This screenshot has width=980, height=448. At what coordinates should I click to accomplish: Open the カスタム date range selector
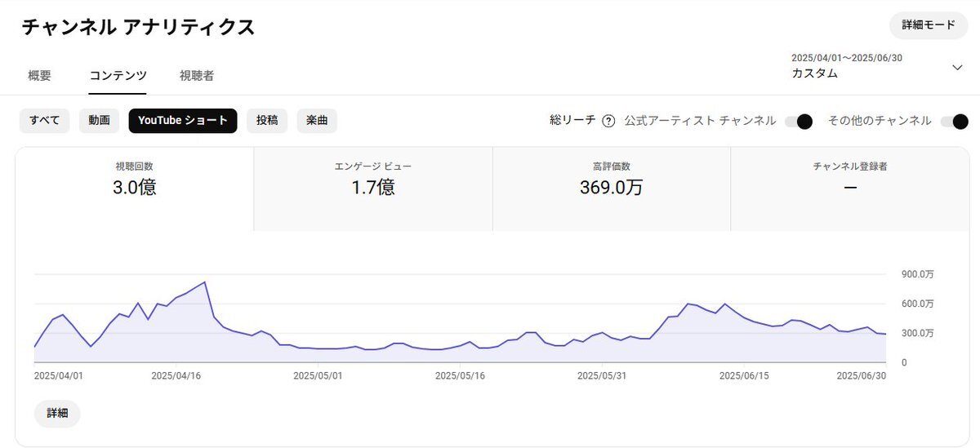coord(878,65)
